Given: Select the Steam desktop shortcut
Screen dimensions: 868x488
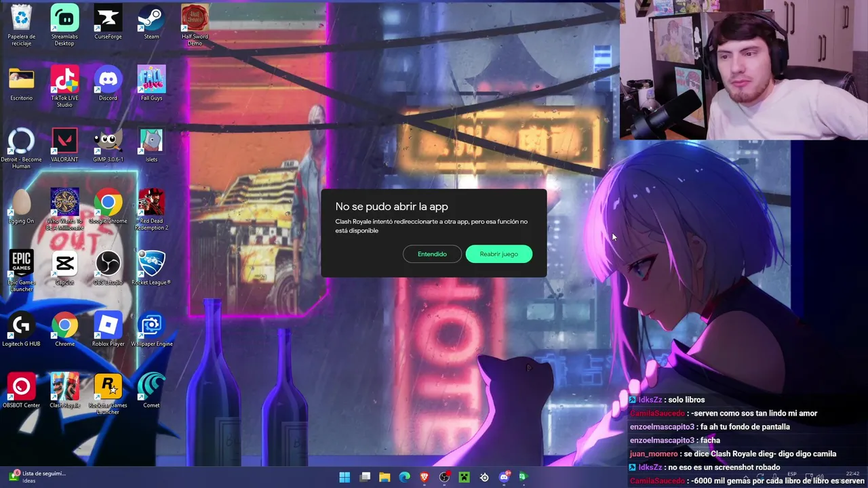Looking at the screenshot, I should (151, 22).
